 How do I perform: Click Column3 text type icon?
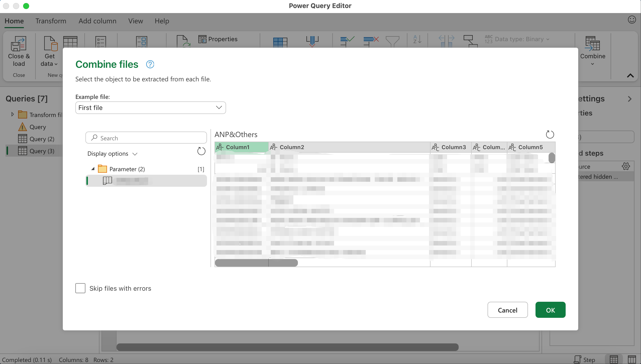[x=435, y=147]
